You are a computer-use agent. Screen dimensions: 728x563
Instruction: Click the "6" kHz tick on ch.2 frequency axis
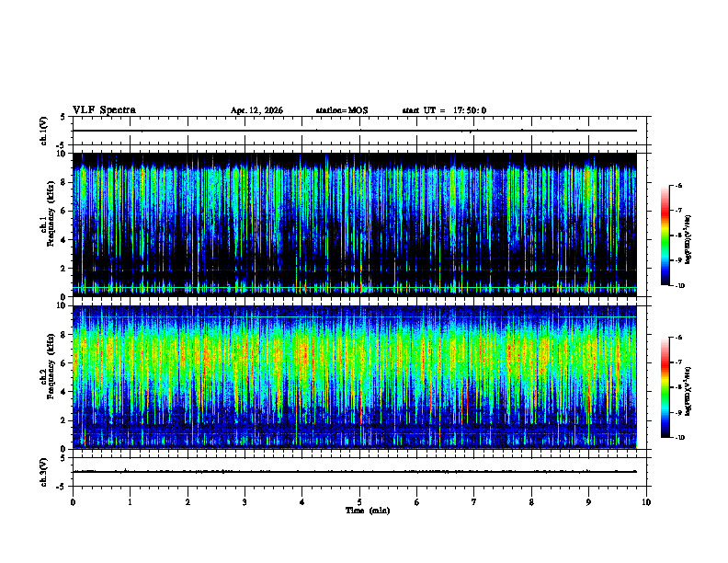point(64,363)
